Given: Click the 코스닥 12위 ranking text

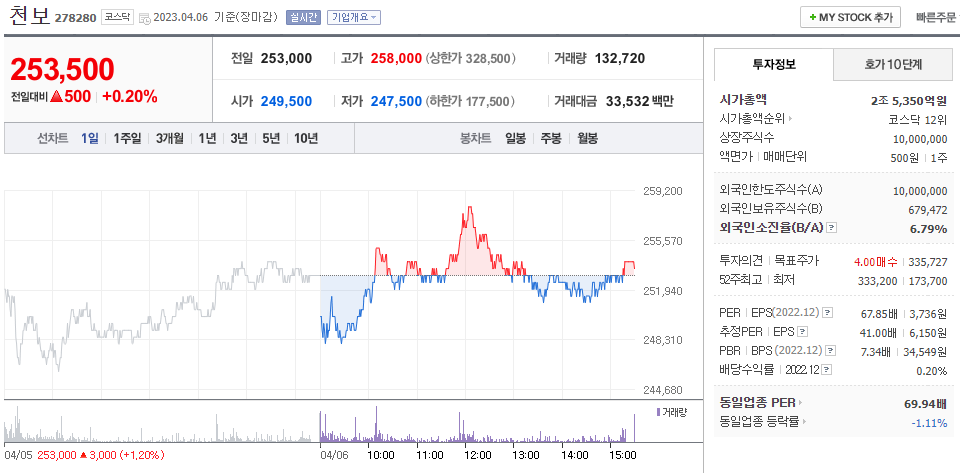Looking at the screenshot, I should tap(918, 119).
